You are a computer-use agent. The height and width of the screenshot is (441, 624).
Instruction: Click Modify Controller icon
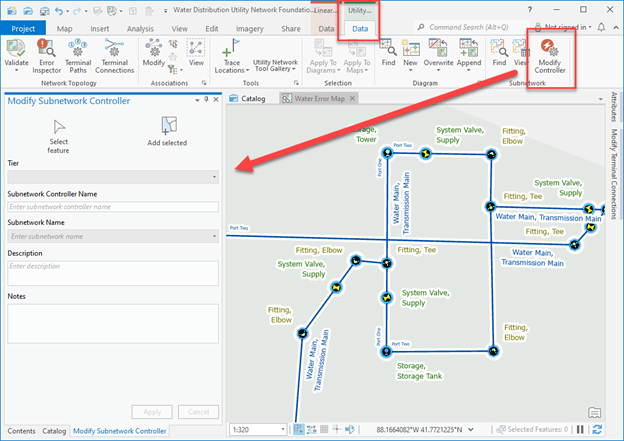pyautogui.click(x=550, y=47)
